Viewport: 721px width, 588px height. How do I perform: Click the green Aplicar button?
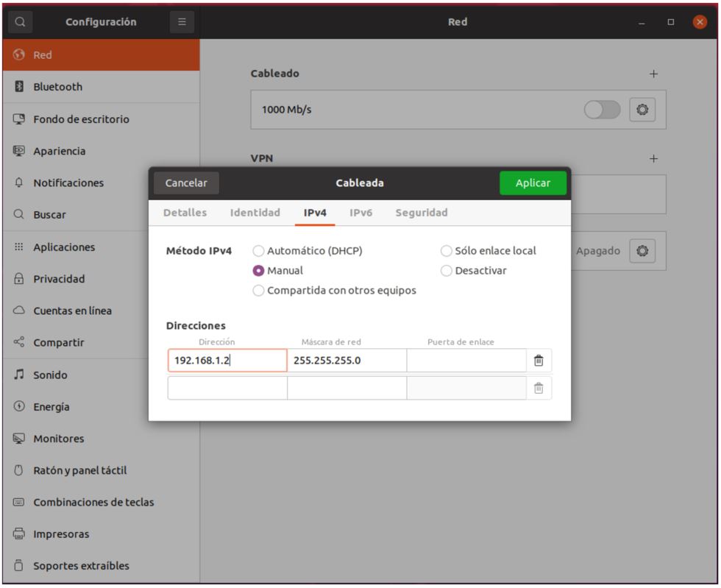[x=533, y=183]
